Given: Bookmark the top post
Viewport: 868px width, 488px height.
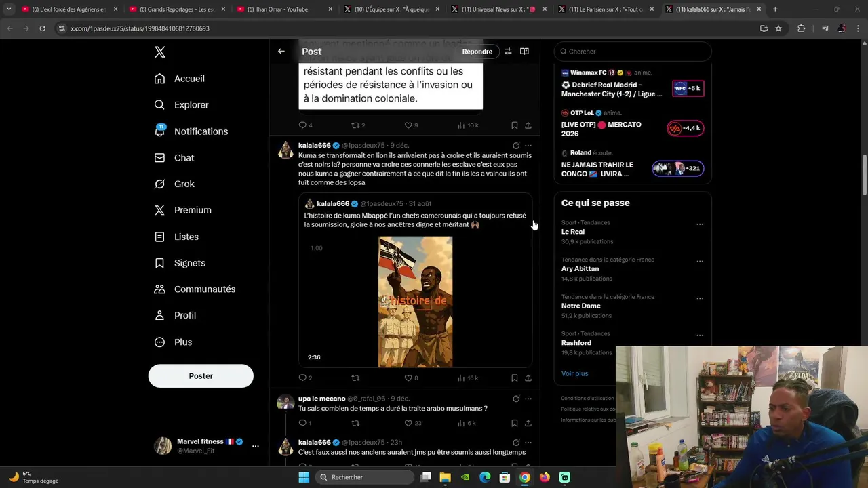Looking at the screenshot, I should point(514,125).
